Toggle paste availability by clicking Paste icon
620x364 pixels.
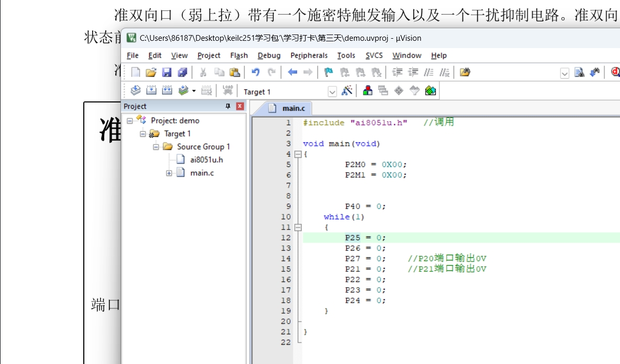234,72
